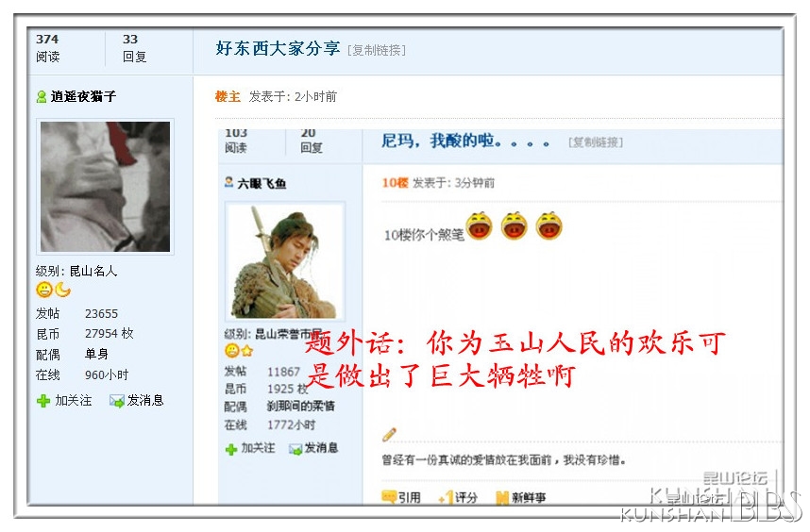Open 逍遥夜猫子's avatar image
This screenshot has width=810, height=532.
(x=106, y=187)
